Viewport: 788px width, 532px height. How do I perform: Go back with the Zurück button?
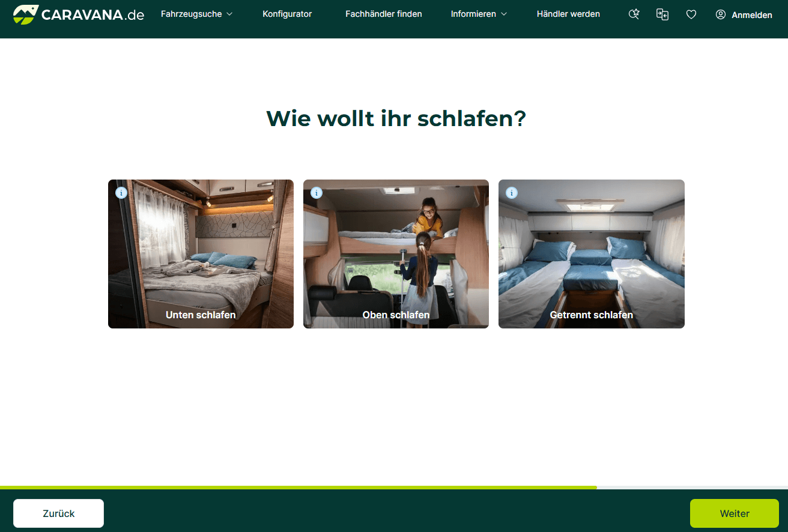pos(59,513)
